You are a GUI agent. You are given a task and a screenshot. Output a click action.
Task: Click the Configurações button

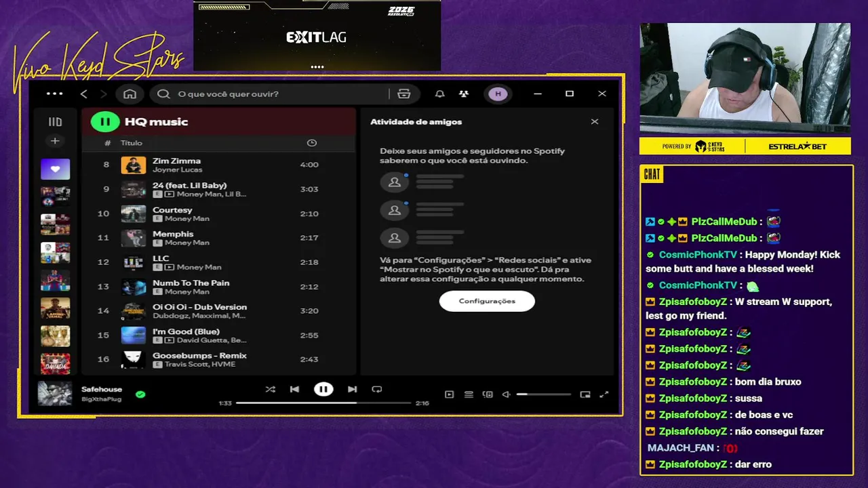(x=487, y=301)
